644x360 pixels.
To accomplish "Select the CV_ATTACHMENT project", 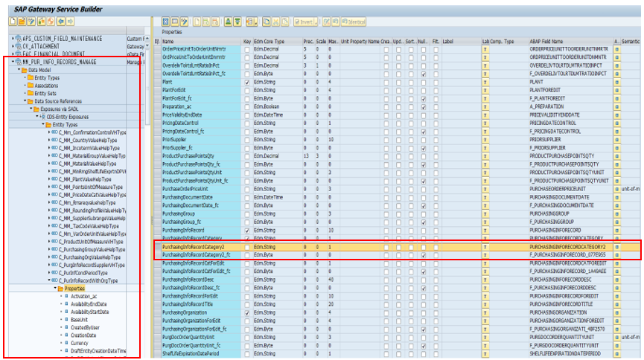I will point(41,46).
